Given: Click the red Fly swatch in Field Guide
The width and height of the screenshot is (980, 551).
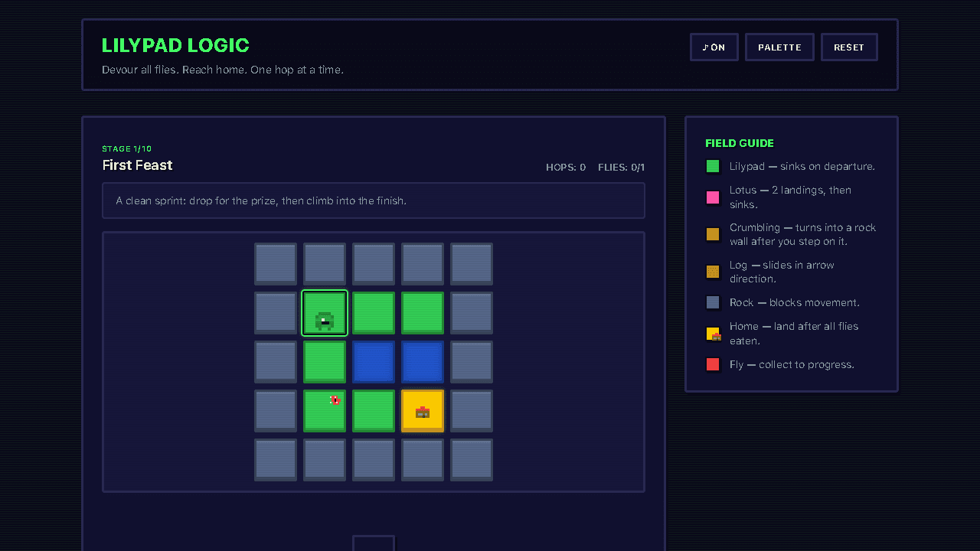Looking at the screenshot, I should [713, 364].
